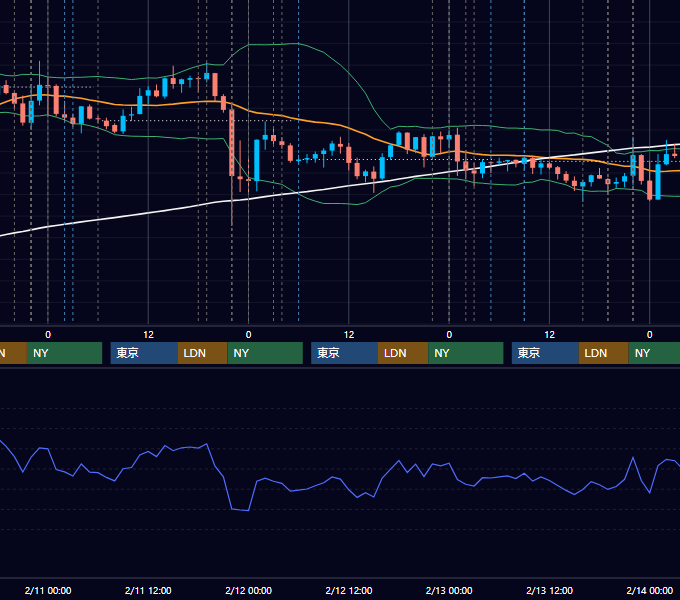
Task: Click the 2/12 12:00 date label
Action: 349,590
